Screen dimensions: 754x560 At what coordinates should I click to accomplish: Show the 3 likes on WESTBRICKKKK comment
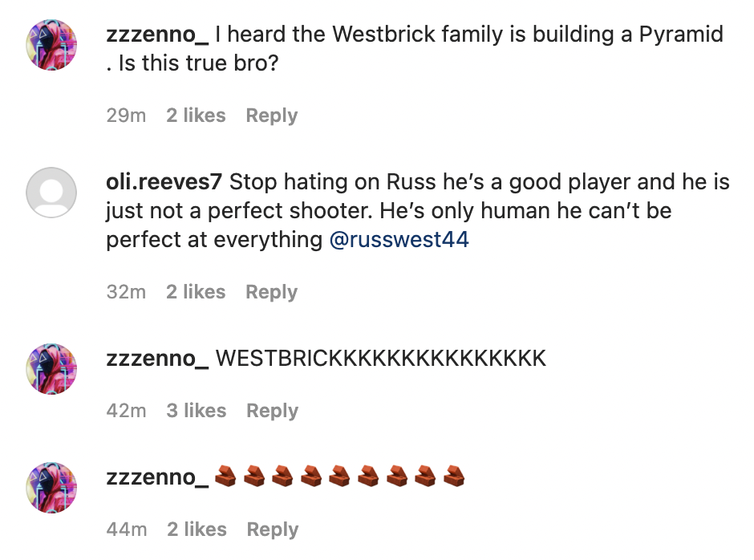coord(197,411)
